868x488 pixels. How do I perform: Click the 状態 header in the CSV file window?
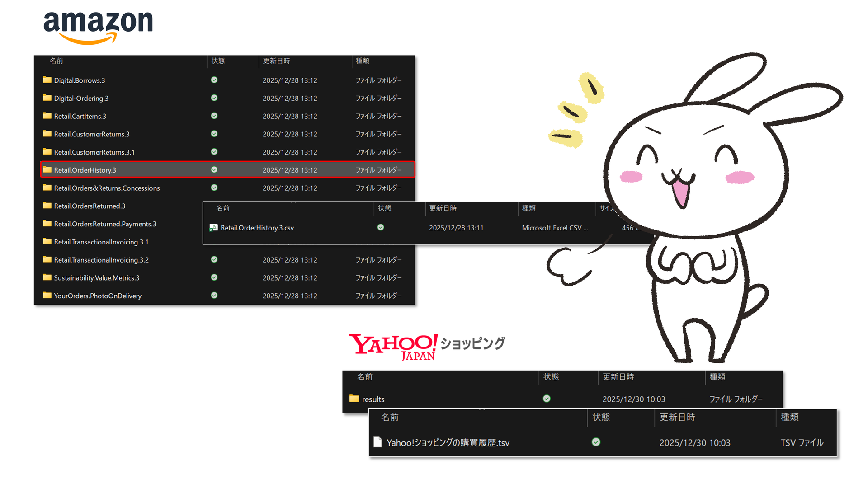384,208
